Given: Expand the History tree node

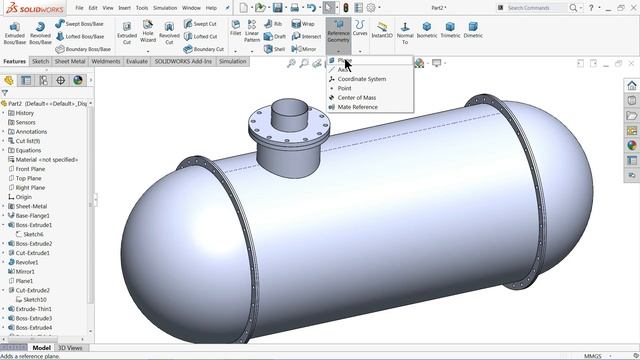Looking at the screenshot, I should coord(4,113).
